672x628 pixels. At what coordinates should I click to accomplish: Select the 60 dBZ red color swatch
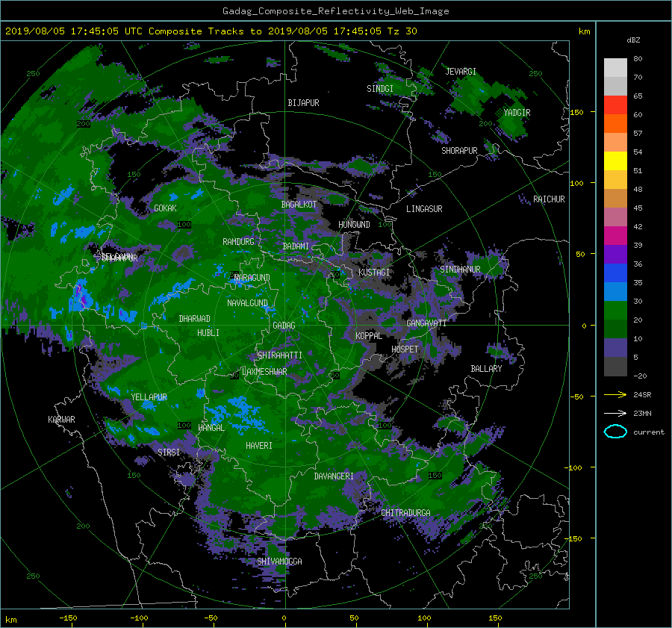[x=615, y=105]
